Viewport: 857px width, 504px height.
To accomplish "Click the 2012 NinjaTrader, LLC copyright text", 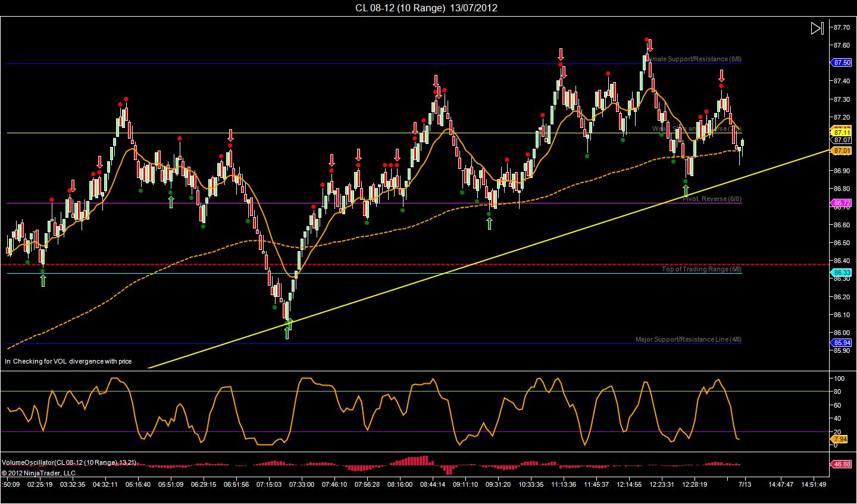I will point(39,474).
